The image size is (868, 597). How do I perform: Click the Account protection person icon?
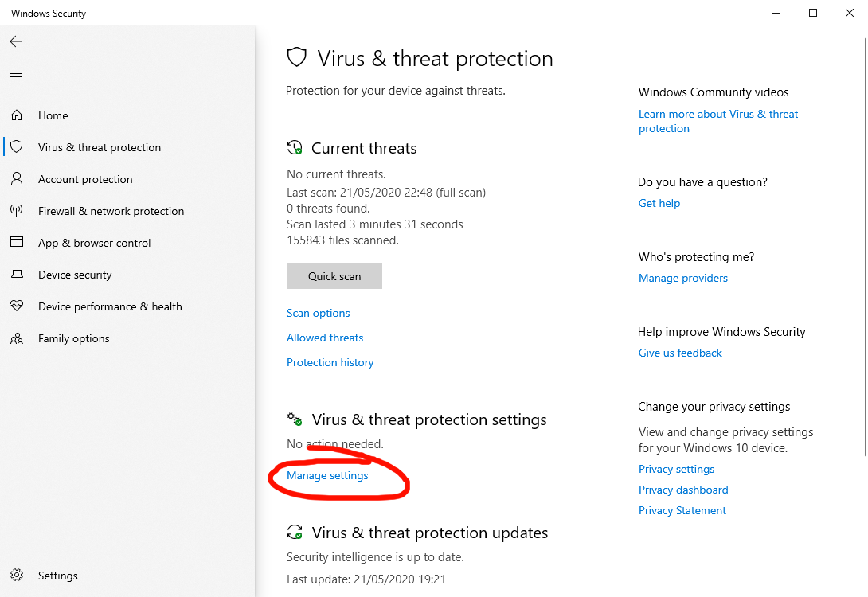16,179
